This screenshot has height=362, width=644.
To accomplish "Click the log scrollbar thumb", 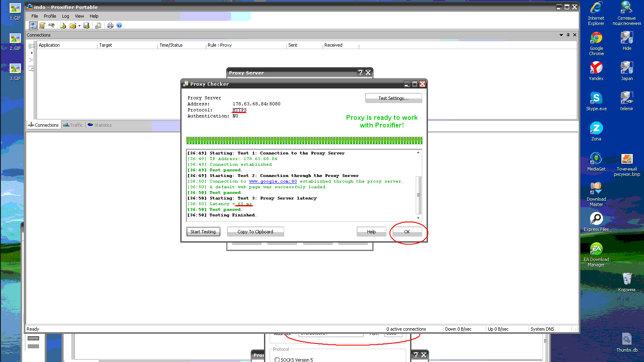I will pyautogui.click(x=418, y=195).
